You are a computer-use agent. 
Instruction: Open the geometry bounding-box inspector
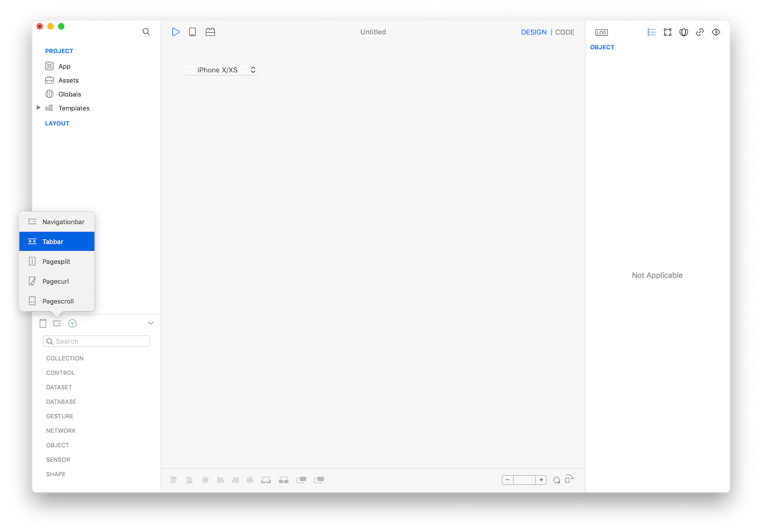tap(667, 32)
